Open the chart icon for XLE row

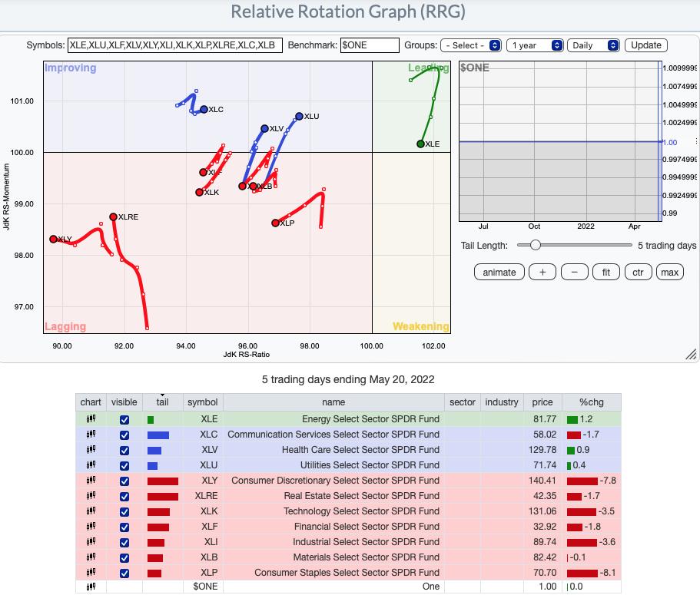pyautogui.click(x=91, y=419)
